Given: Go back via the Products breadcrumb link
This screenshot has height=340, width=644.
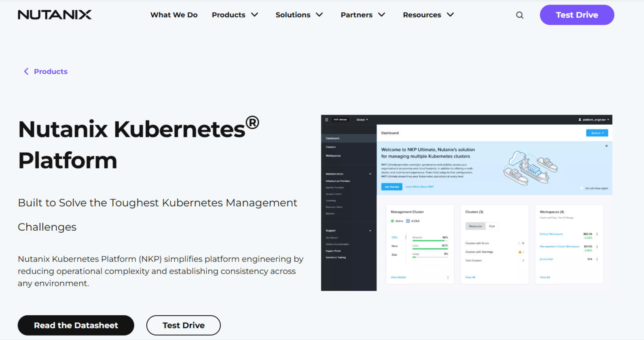Looking at the screenshot, I should 46,72.
